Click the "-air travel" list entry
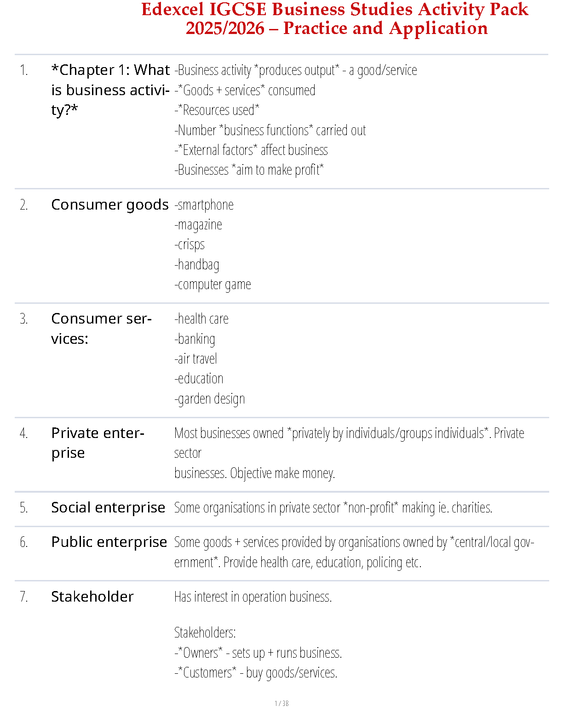This screenshot has width=563, height=728. (196, 359)
